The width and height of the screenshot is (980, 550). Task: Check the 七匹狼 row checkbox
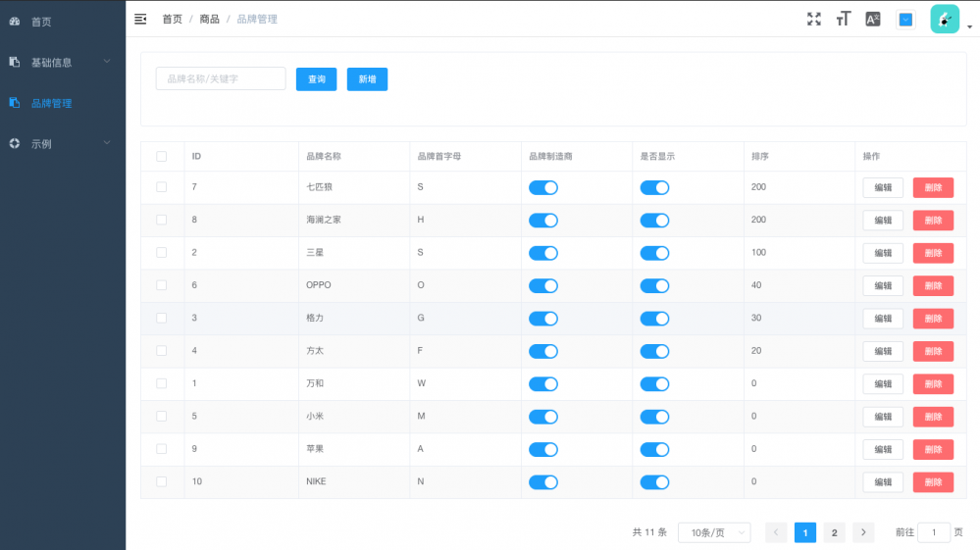click(x=162, y=187)
